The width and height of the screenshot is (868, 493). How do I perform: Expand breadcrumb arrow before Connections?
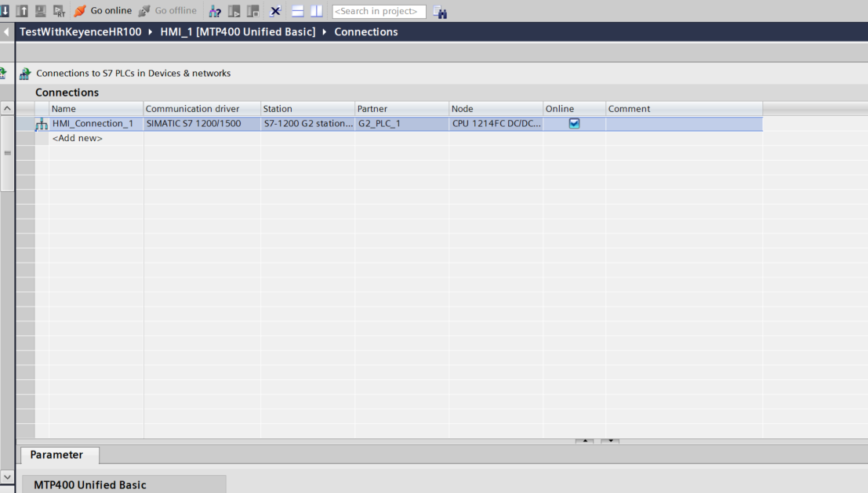pos(325,32)
